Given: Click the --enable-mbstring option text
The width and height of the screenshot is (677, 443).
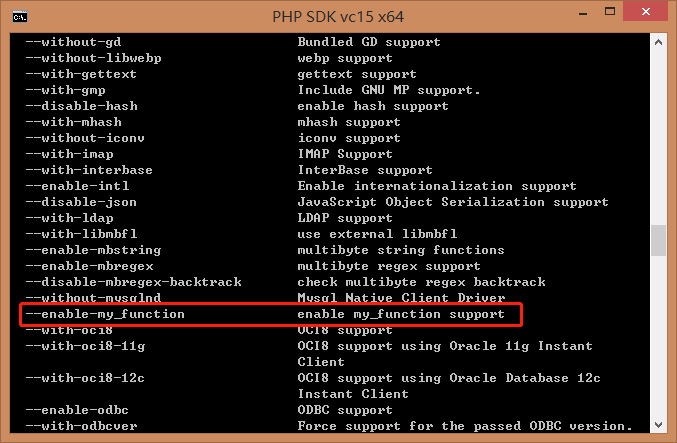Looking at the screenshot, I should point(93,250).
